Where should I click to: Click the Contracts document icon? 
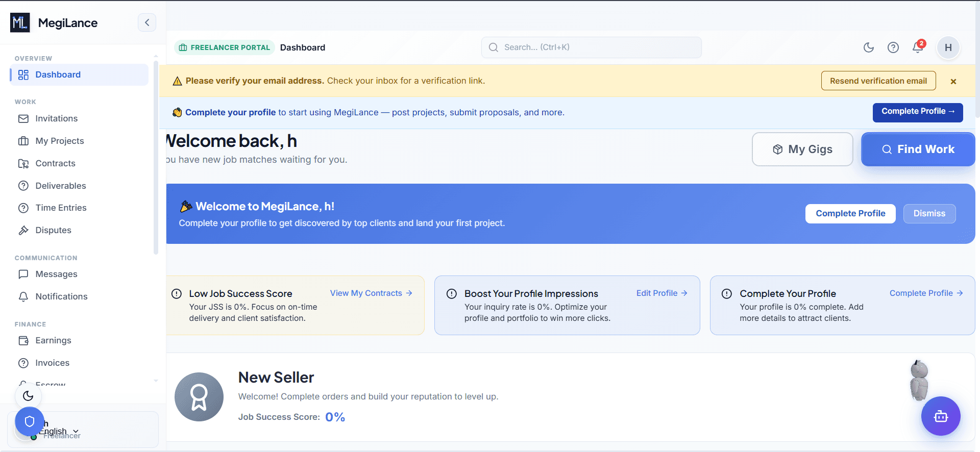click(23, 163)
